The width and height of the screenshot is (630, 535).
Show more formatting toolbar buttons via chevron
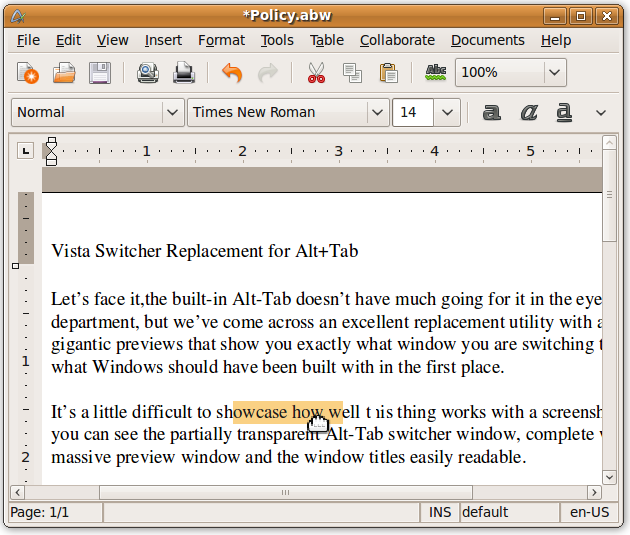coord(601,113)
